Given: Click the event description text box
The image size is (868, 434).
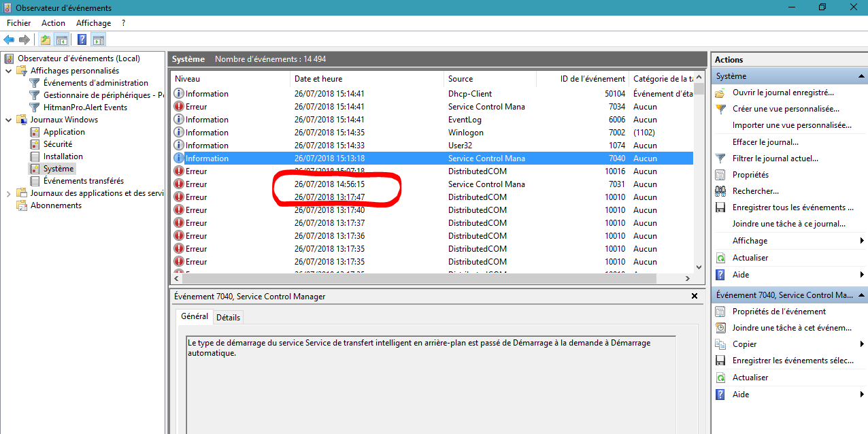Looking at the screenshot, I should 431,384.
